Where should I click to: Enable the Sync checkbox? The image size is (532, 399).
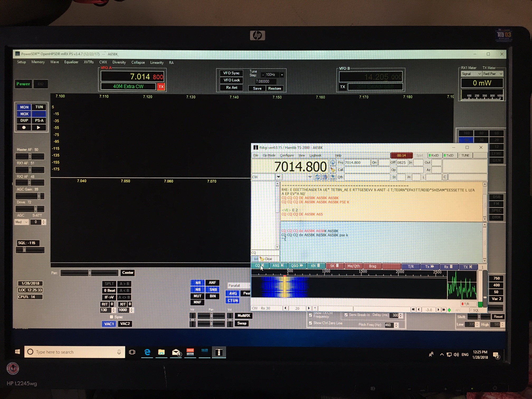(111, 317)
